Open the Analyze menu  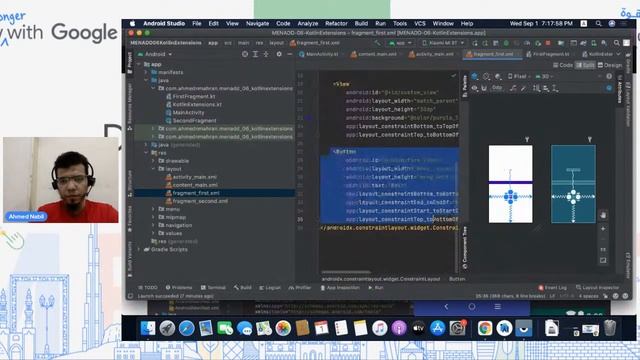point(307,23)
